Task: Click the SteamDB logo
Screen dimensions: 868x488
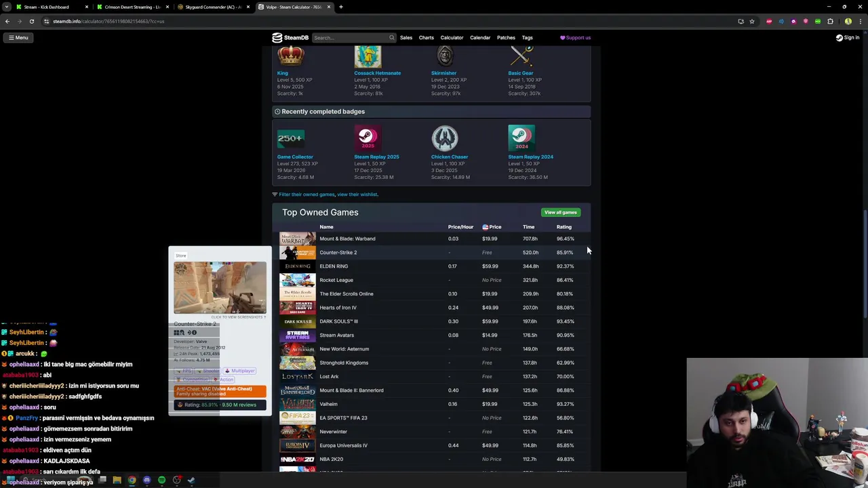Action: point(290,37)
